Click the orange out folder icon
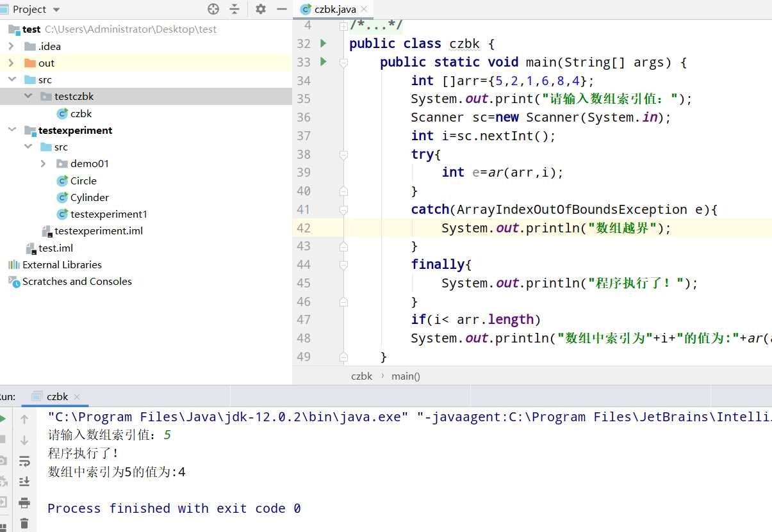 (x=29, y=63)
